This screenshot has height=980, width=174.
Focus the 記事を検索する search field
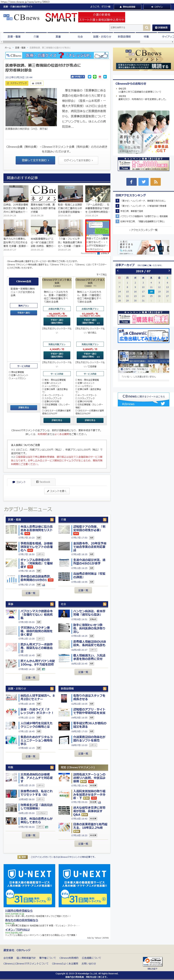point(126,27)
